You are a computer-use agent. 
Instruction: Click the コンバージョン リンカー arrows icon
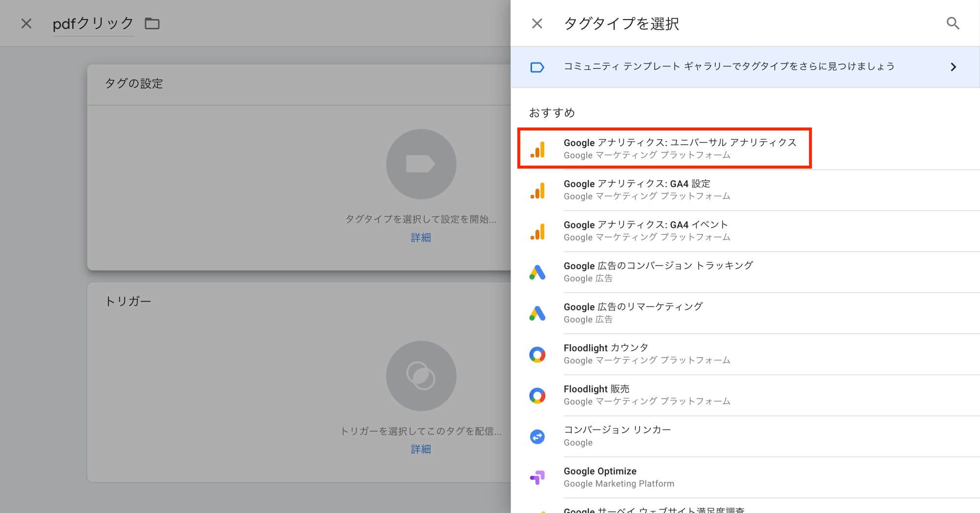tap(537, 436)
